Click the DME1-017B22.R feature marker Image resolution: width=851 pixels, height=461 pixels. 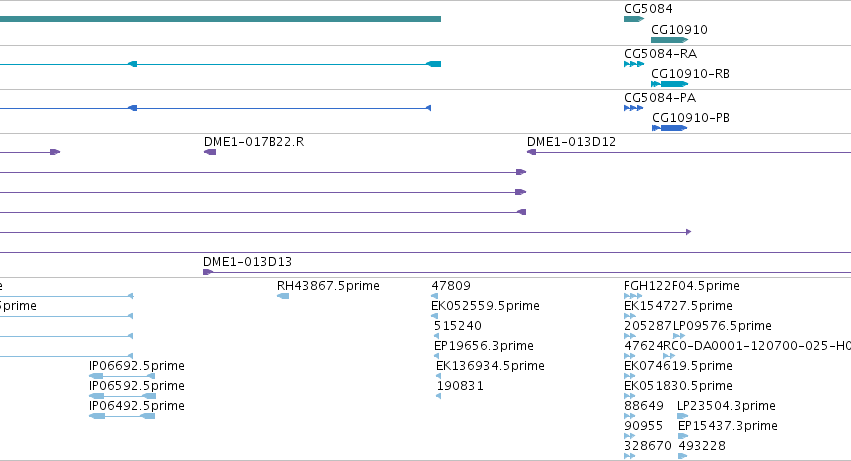210,152
